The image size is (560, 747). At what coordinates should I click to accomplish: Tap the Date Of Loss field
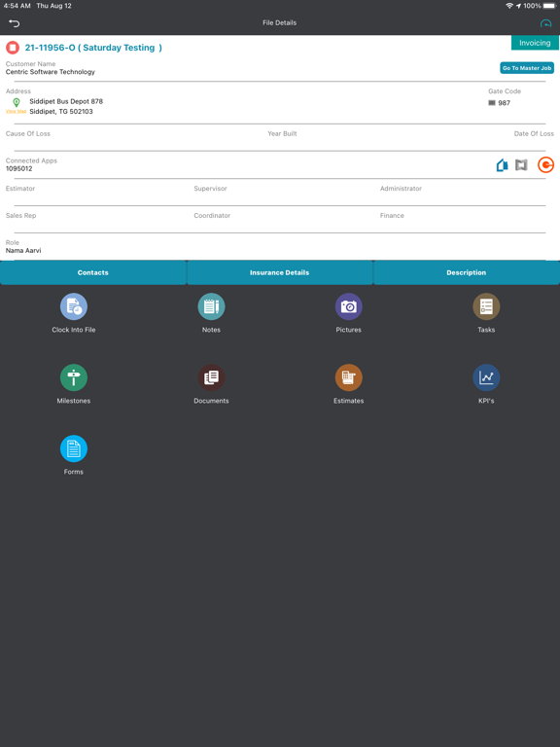pos(534,134)
